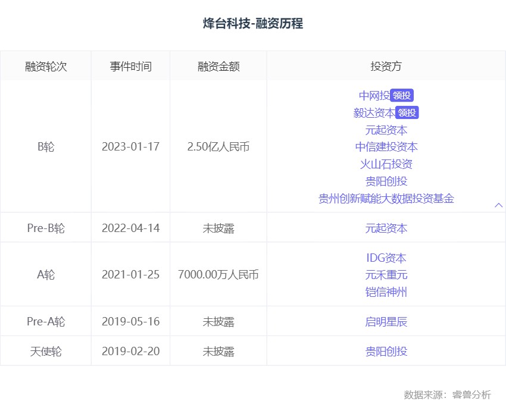Screen dimensions: 506x420
Task: Open 元禾重元 investor link
Action: point(386,275)
